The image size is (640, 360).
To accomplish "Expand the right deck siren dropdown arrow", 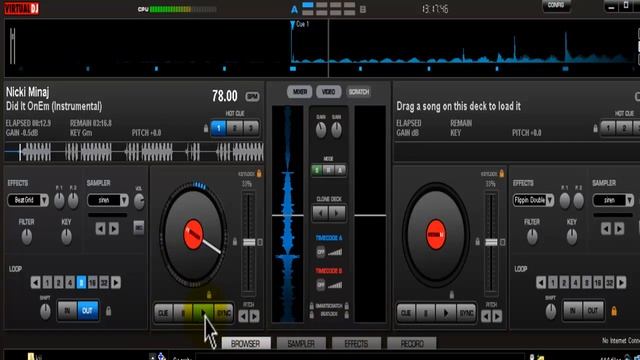I will [x=630, y=200].
